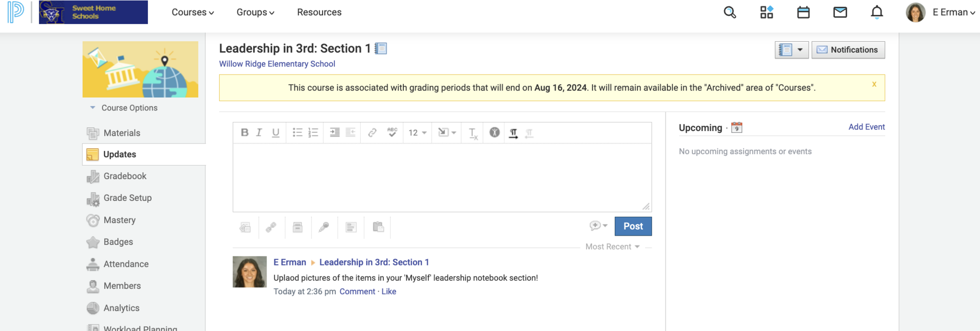
Task: Click the Add Event link
Action: (866, 127)
